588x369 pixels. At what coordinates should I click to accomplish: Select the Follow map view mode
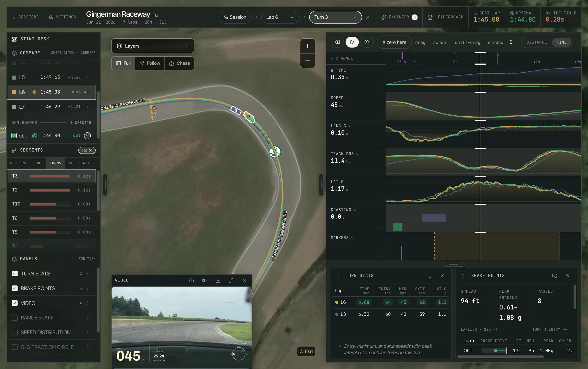pos(150,63)
